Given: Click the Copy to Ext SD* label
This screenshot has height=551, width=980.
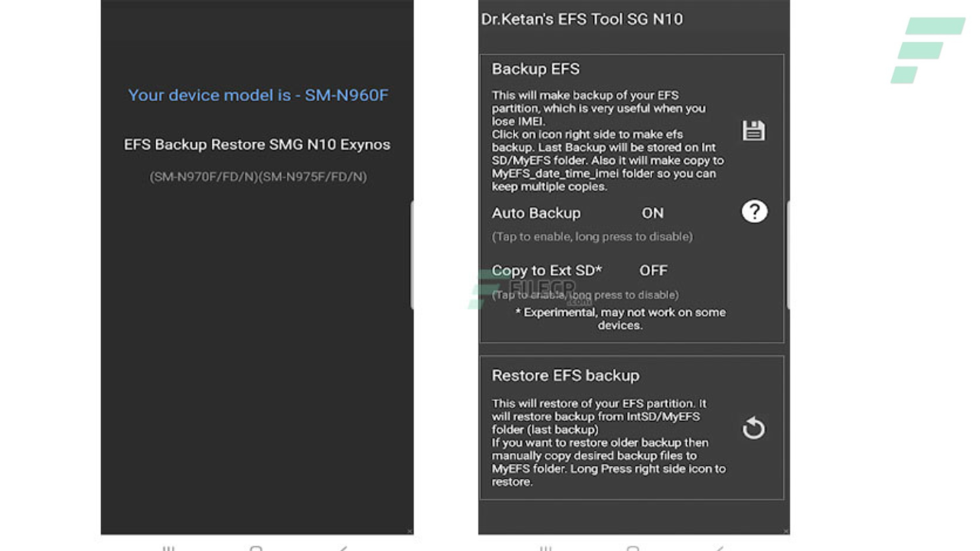Looking at the screenshot, I should point(547,270).
